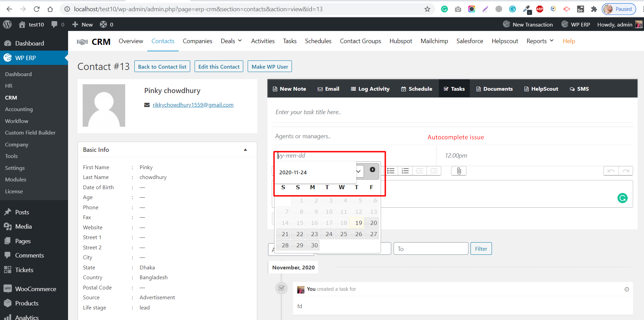Click Edit this Contact button
The height and width of the screenshot is (320, 644).
point(219,67)
